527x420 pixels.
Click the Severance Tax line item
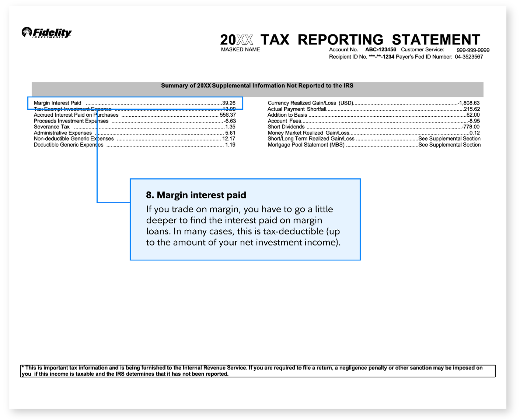pyautogui.click(x=52, y=127)
